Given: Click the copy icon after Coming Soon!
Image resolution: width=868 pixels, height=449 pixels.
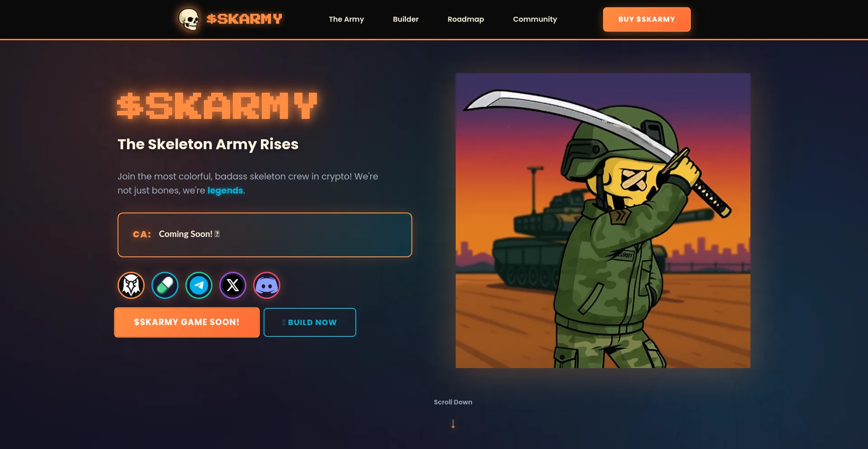Looking at the screenshot, I should (x=217, y=234).
